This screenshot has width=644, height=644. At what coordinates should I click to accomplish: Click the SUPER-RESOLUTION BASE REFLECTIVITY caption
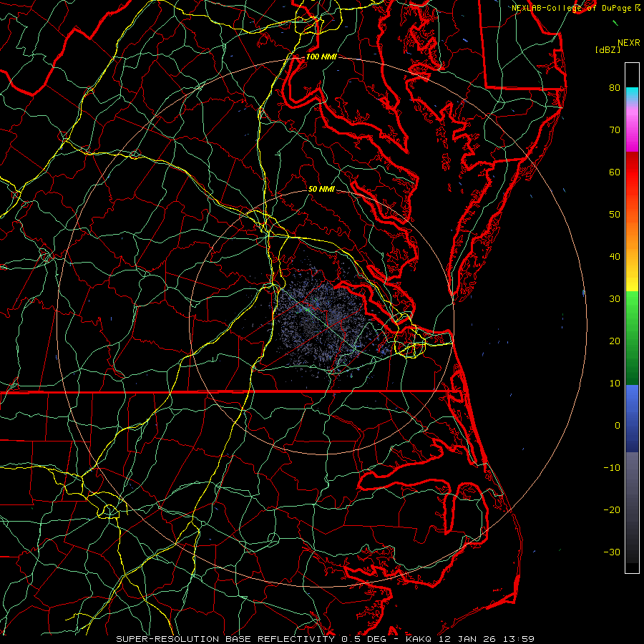(226, 638)
